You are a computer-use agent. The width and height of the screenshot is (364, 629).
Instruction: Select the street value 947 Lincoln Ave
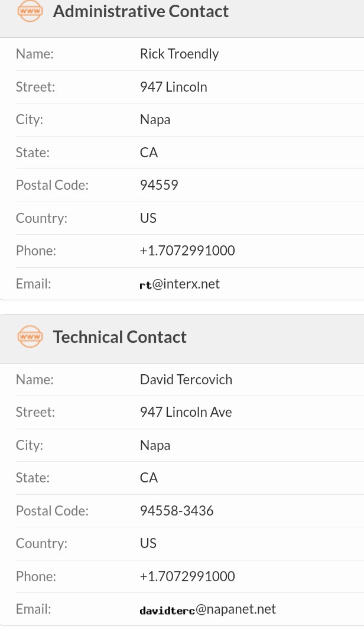[186, 412]
